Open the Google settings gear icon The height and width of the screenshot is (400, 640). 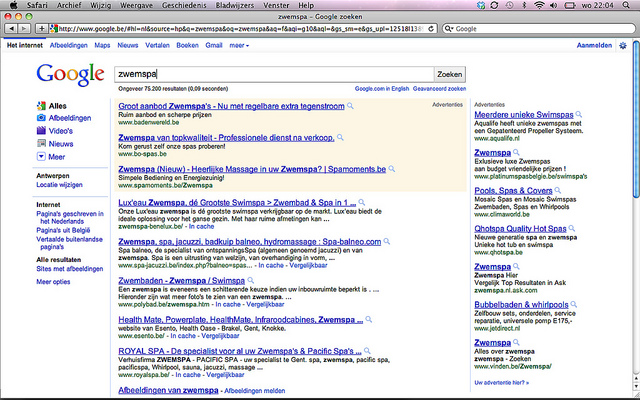pos(623,45)
